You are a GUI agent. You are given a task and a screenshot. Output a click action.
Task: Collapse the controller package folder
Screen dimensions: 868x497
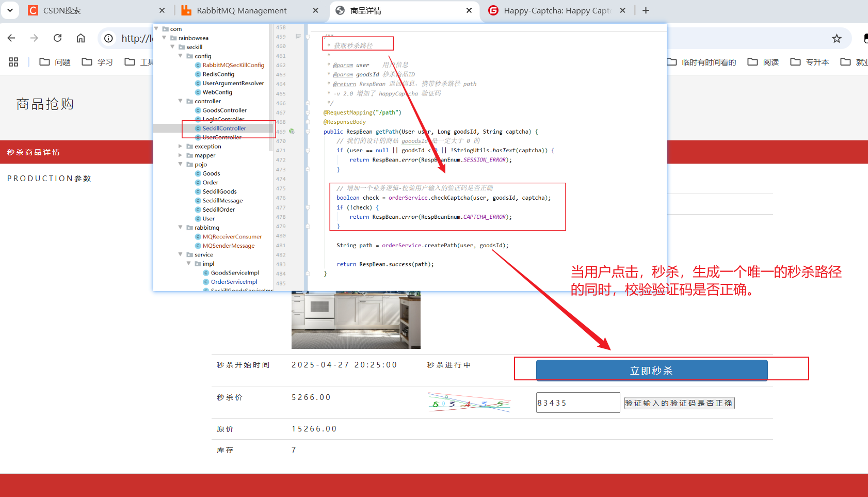point(181,101)
